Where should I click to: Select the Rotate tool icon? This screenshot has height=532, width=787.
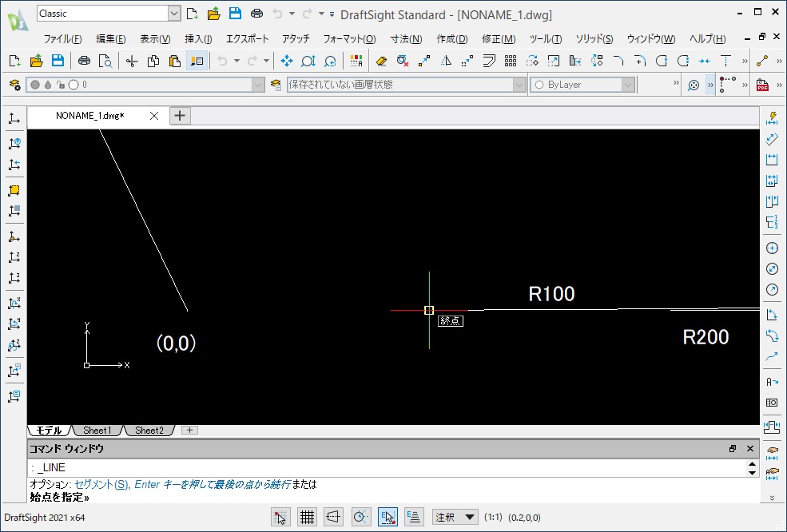point(532,62)
